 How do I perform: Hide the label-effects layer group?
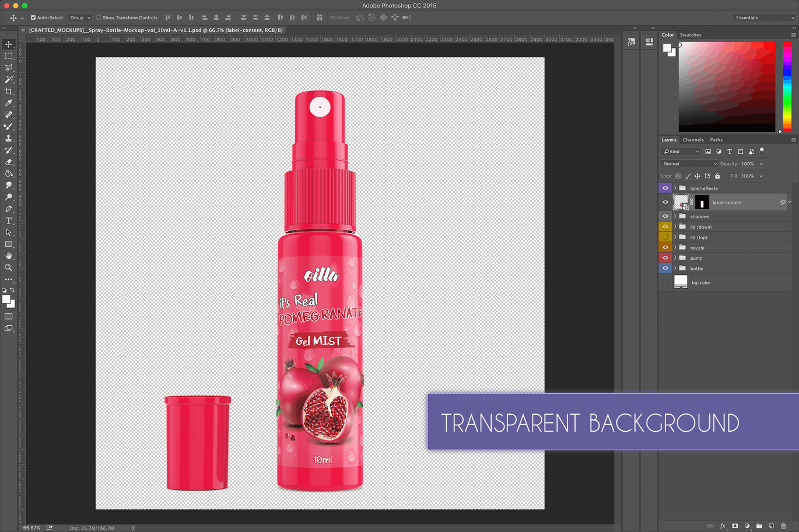(x=665, y=188)
